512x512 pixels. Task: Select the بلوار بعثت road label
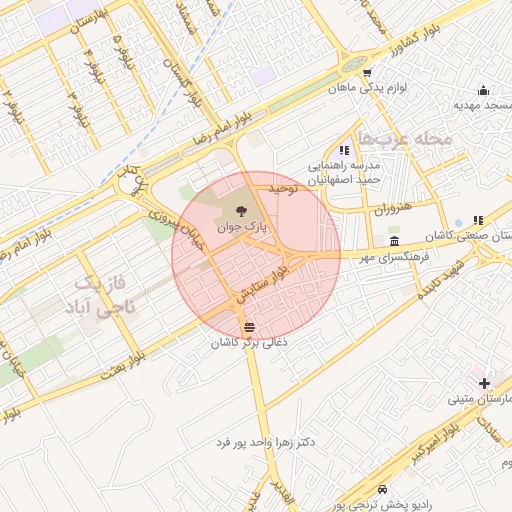[123, 366]
